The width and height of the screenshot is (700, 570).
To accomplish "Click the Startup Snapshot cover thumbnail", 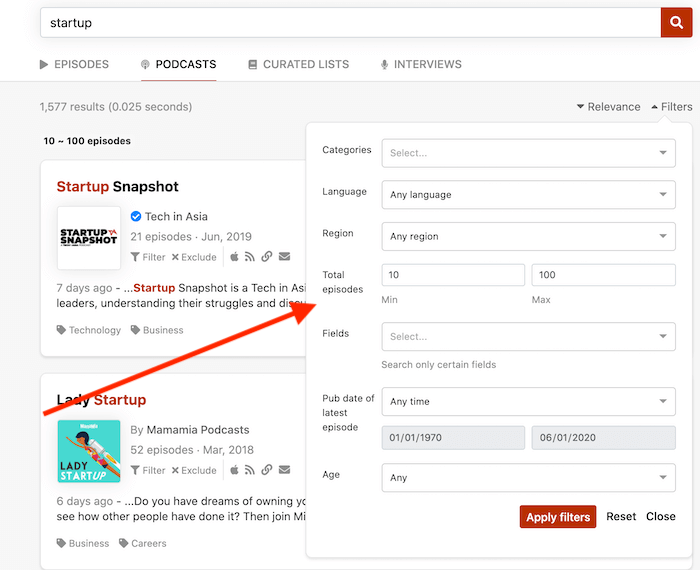I will 89,238.
